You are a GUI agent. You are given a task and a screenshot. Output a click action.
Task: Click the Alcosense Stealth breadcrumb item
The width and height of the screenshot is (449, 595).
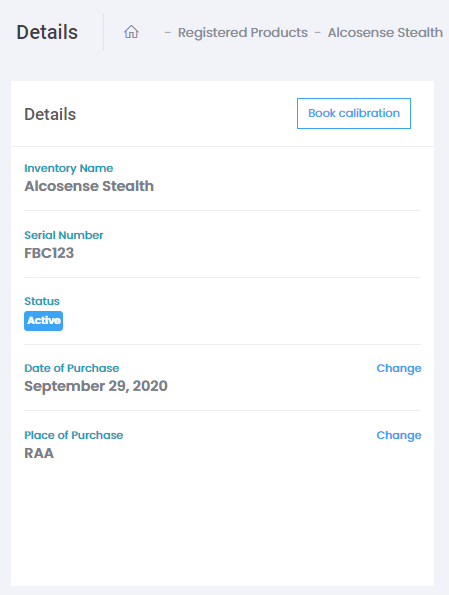click(x=385, y=33)
